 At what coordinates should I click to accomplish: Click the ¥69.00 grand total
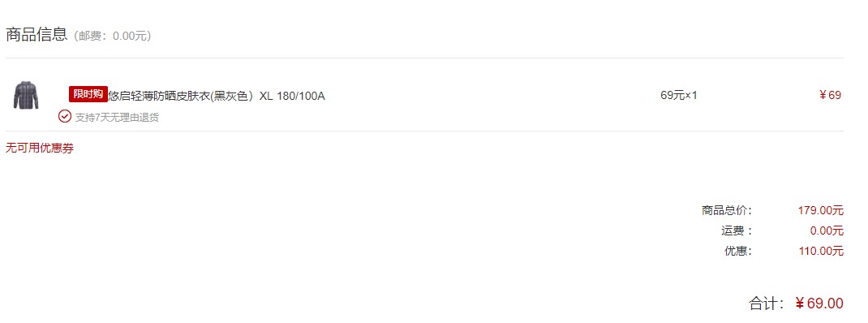819,304
